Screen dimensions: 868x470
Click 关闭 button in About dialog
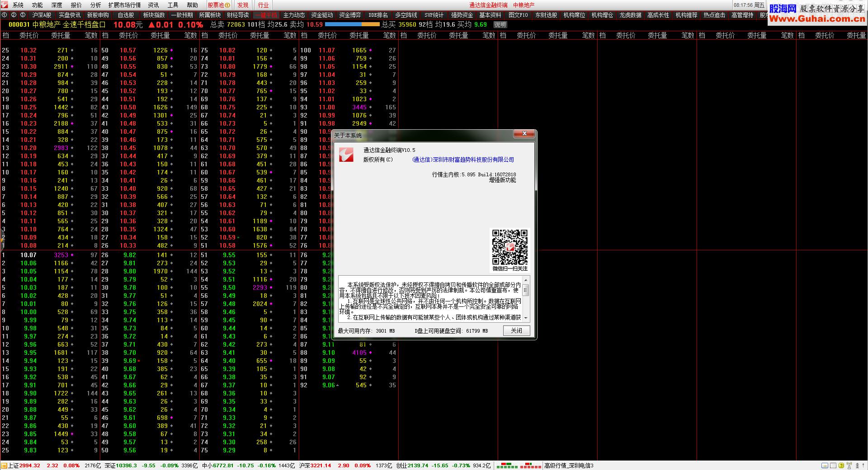[516, 331]
